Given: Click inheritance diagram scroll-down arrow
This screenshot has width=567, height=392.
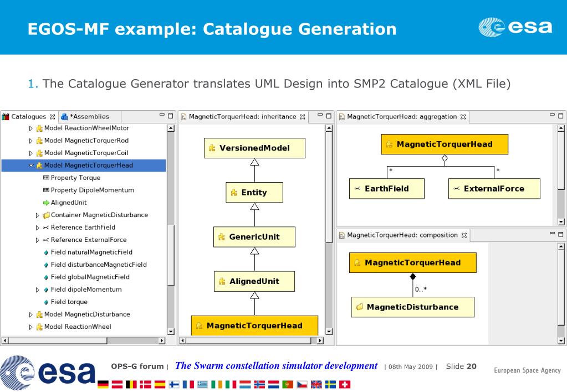Looking at the screenshot, I should tap(329, 332).
